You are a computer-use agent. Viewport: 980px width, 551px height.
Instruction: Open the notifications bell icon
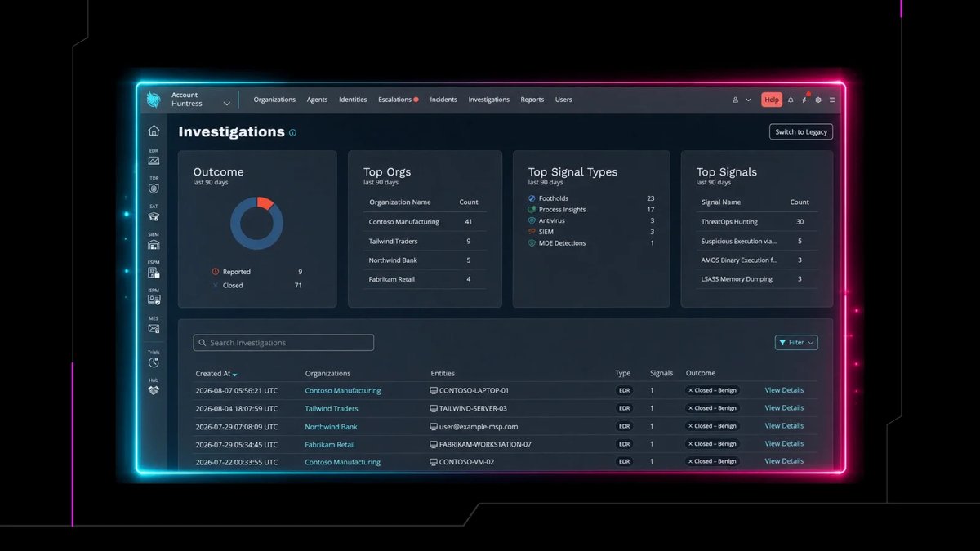click(791, 100)
